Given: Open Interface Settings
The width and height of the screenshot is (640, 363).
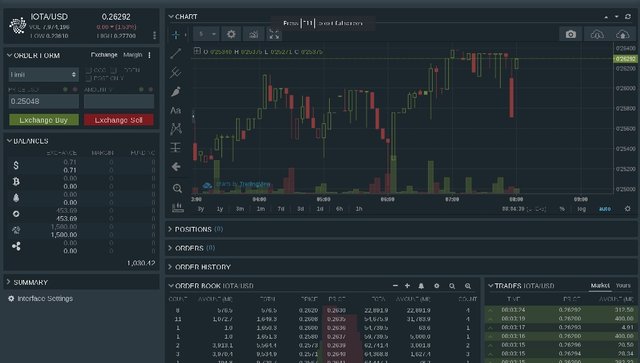Looking at the screenshot, I should click(40, 298).
